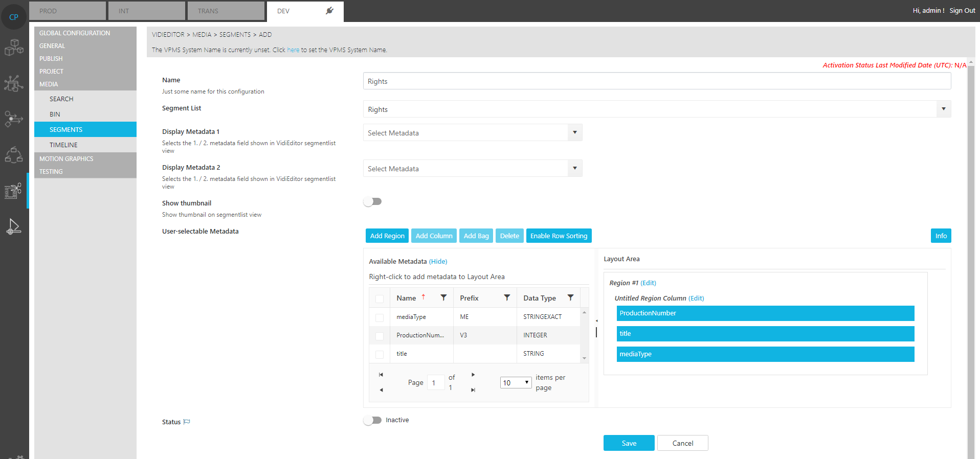The image size is (980, 459).
Task: Switch to the PROD environment tab
Action: [x=68, y=11]
